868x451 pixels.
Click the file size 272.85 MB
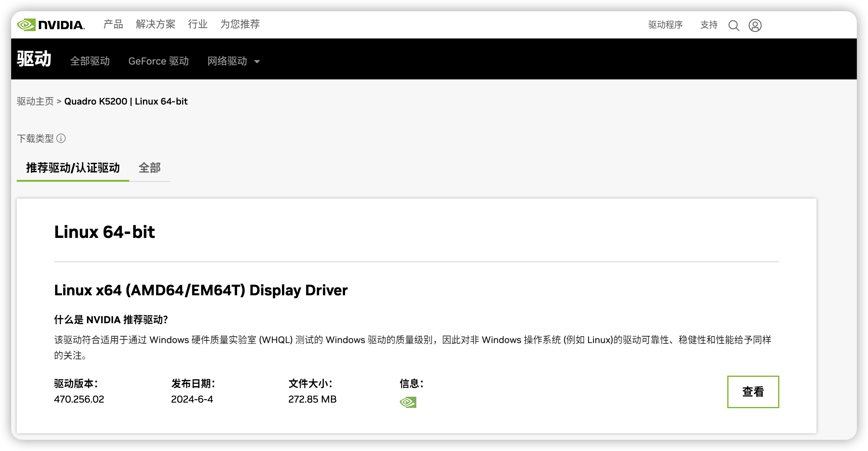click(312, 399)
